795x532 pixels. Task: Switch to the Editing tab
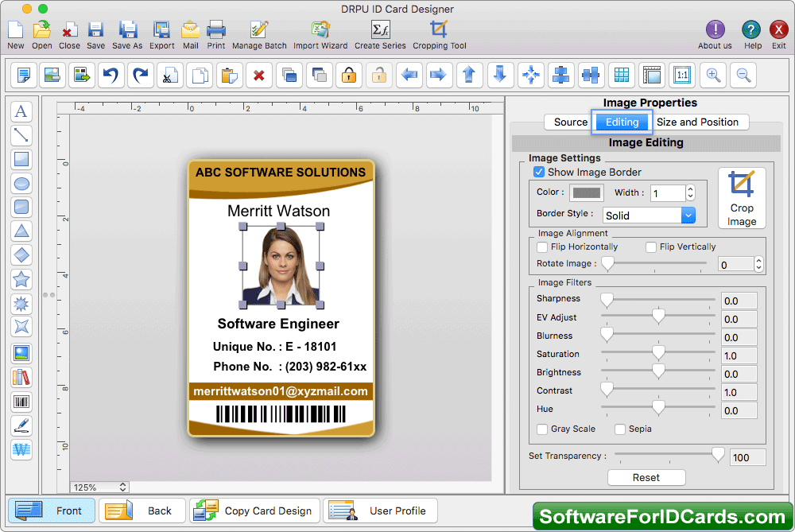[622, 122]
